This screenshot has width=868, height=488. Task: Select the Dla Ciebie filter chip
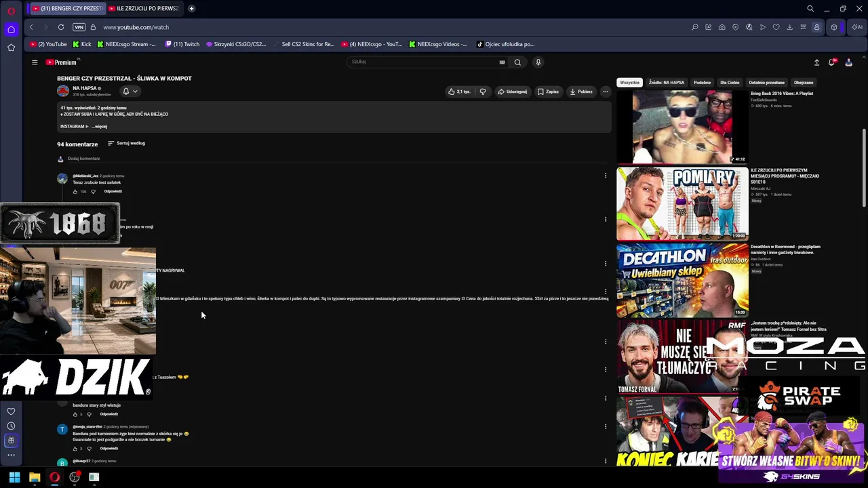coord(730,83)
